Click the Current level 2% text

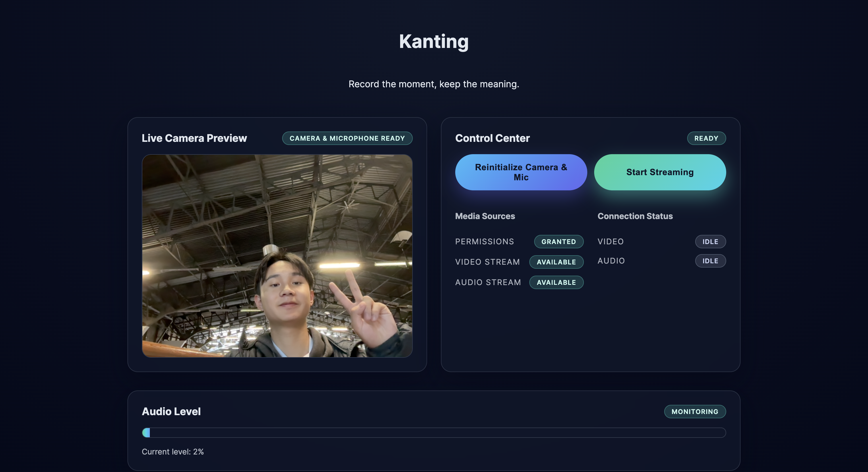pos(173,451)
